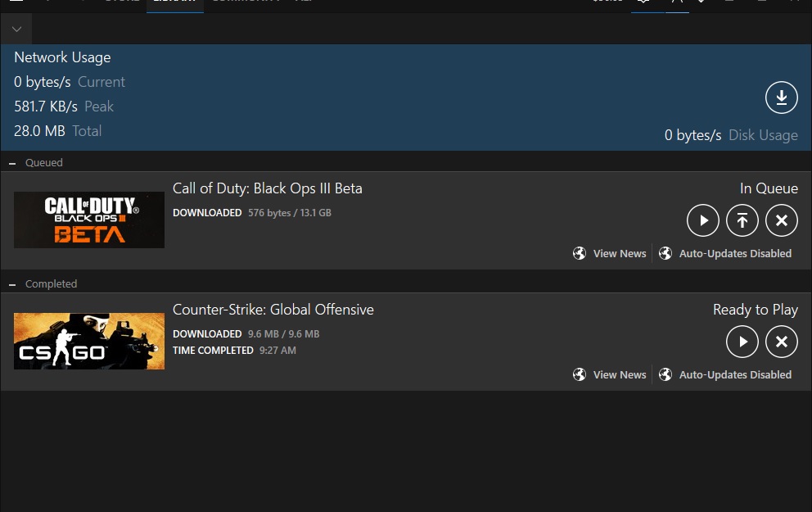Open the CS:GO game thumbnail
This screenshot has height=512, width=812.
click(x=89, y=342)
